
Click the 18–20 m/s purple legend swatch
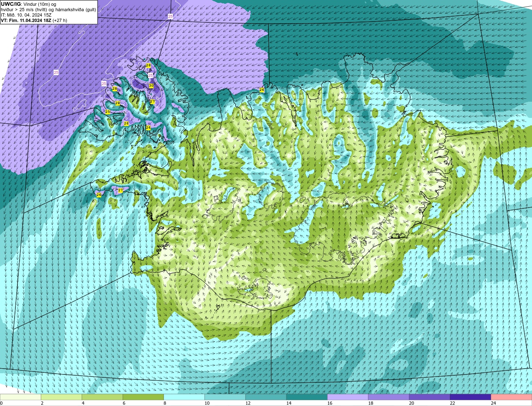(x=389, y=397)
